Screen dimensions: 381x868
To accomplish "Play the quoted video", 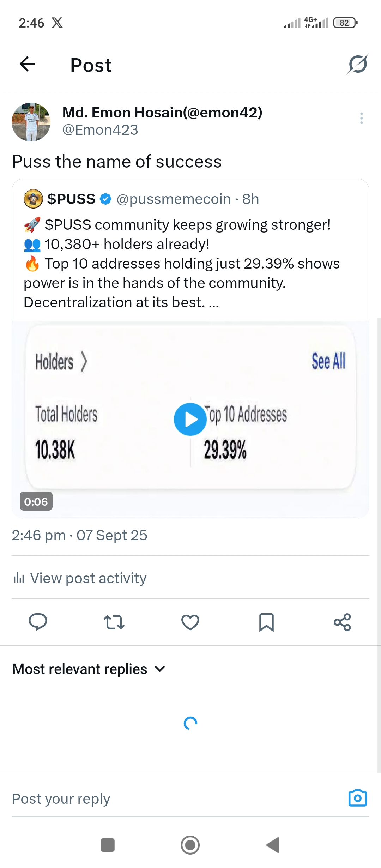I will coord(190,419).
